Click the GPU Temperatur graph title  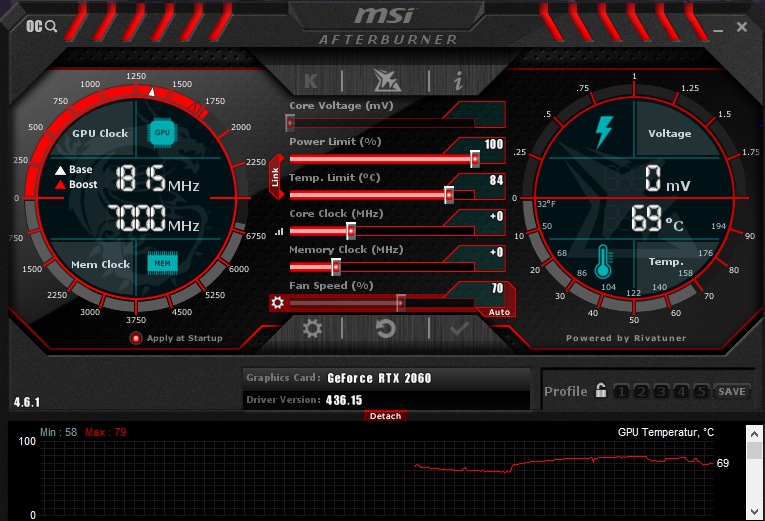click(x=665, y=432)
